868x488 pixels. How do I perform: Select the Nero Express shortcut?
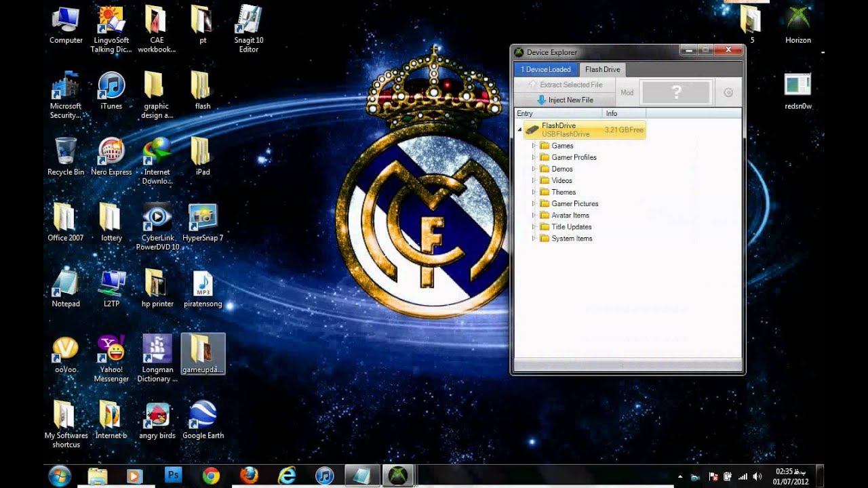tap(111, 157)
